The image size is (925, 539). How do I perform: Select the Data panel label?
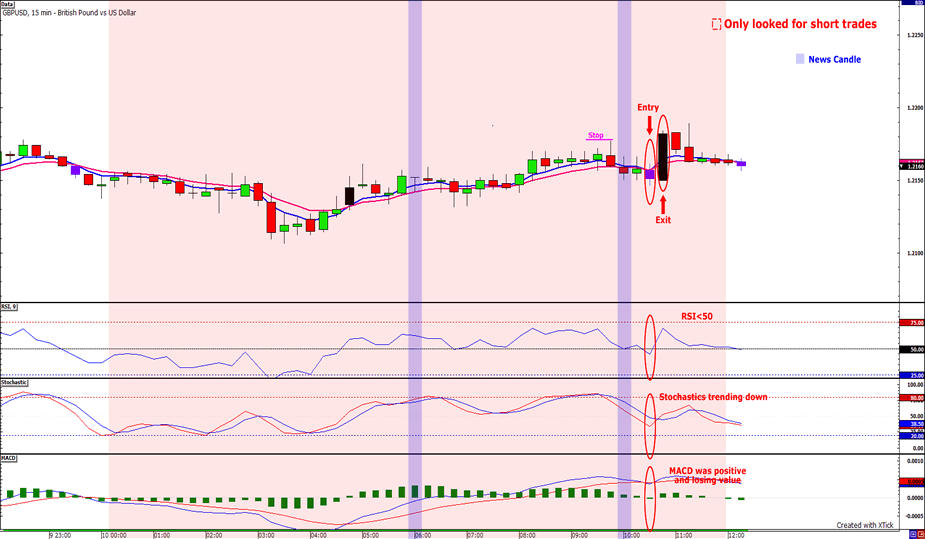[x=8, y=4]
